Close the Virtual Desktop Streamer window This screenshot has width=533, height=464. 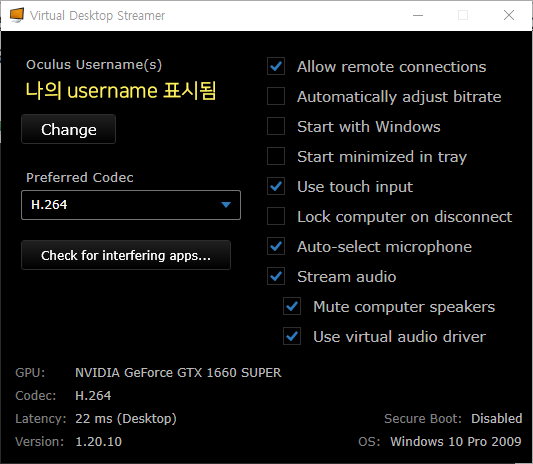[x=509, y=15]
